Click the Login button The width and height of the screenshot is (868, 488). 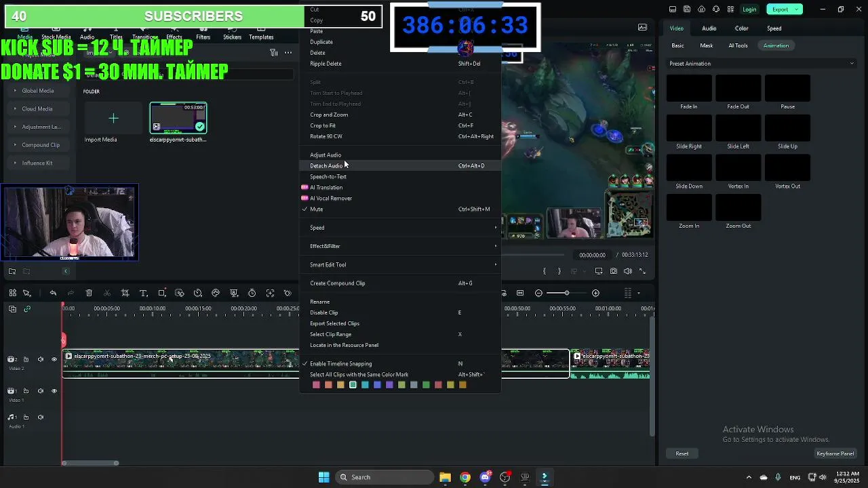pyautogui.click(x=749, y=9)
